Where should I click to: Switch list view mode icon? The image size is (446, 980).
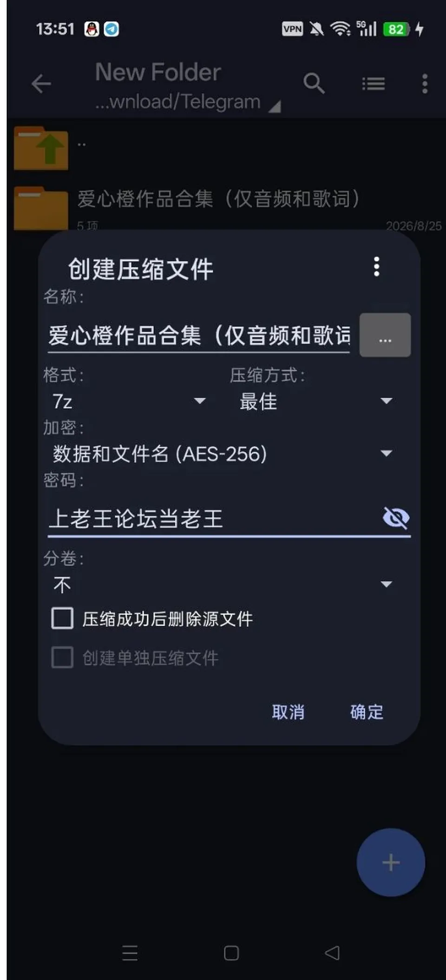tap(374, 84)
